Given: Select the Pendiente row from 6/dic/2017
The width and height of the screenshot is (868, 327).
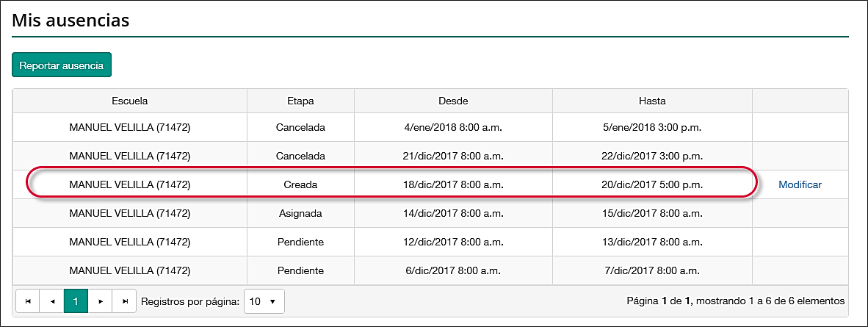Looking at the screenshot, I should [453, 271].
